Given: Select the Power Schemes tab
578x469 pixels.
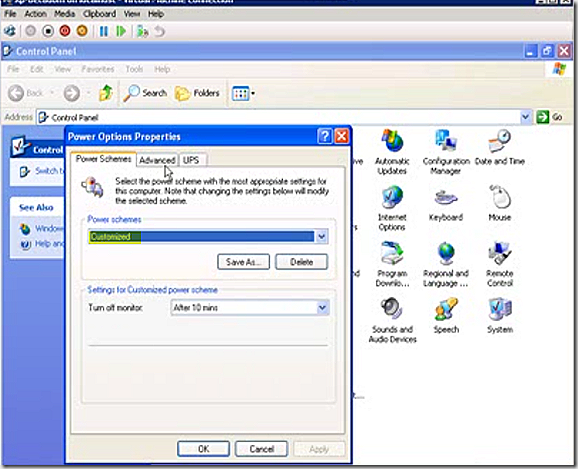Looking at the screenshot, I should (x=104, y=159).
